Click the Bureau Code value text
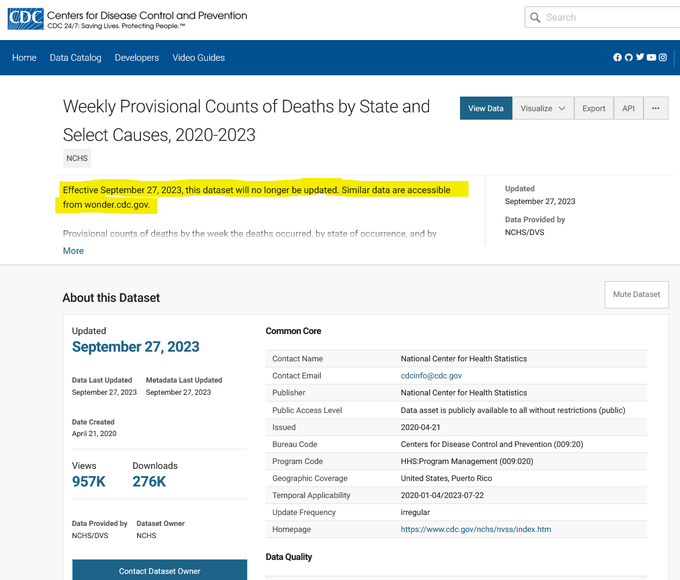The height and width of the screenshot is (580, 680). coord(492,444)
